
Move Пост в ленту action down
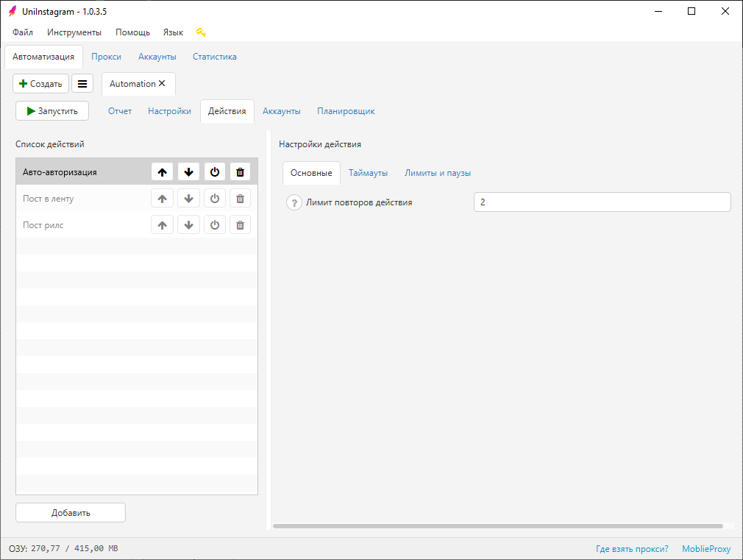188,199
